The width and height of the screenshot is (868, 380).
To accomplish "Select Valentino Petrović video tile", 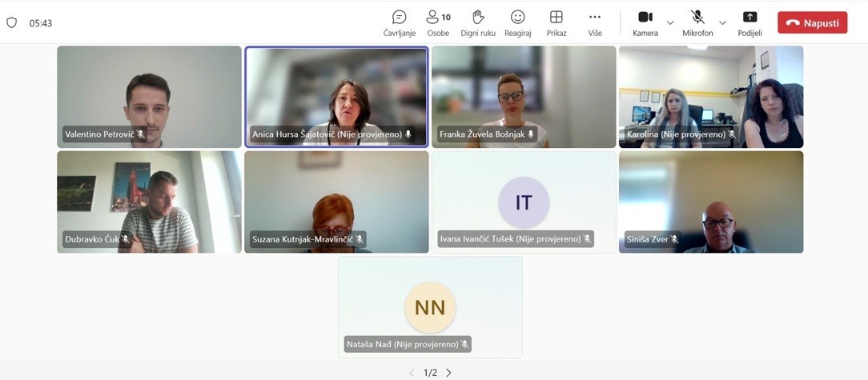I will [x=149, y=96].
